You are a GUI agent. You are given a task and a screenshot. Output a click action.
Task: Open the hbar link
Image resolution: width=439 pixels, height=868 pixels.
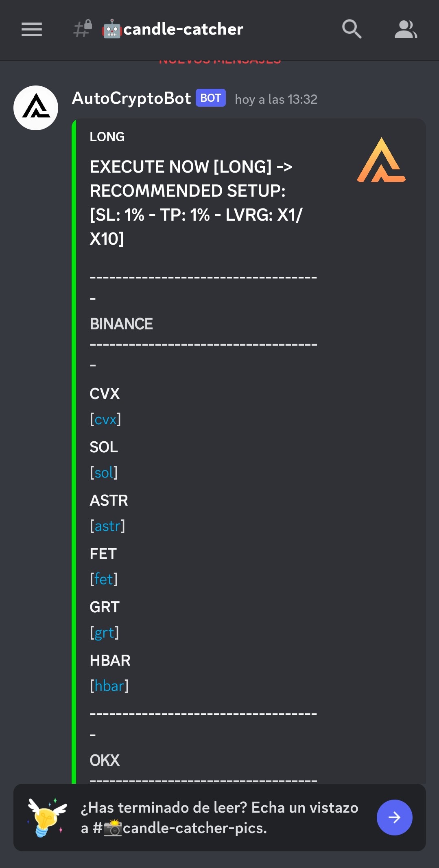click(109, 686)
